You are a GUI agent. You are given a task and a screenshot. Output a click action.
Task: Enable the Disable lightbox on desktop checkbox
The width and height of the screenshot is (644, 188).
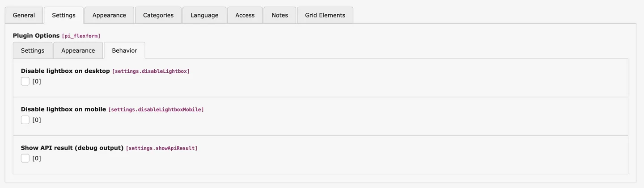click(25, 81)
